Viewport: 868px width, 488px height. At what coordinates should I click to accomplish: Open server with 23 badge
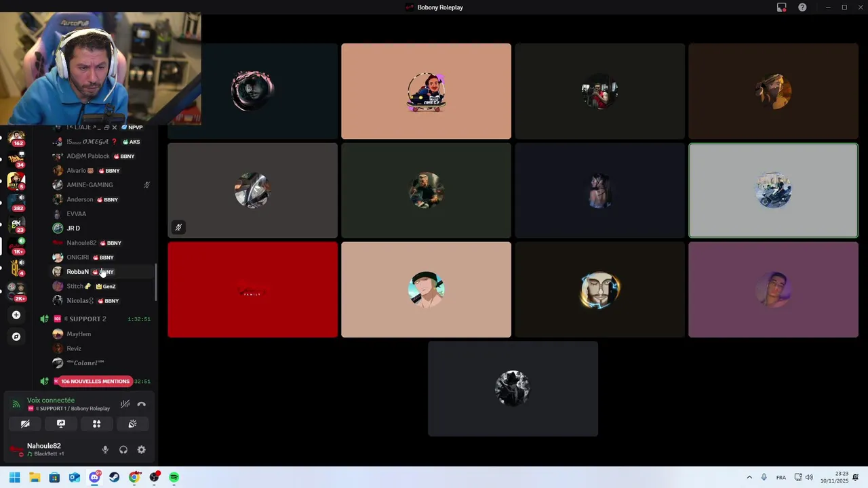(x=16, y=225)
